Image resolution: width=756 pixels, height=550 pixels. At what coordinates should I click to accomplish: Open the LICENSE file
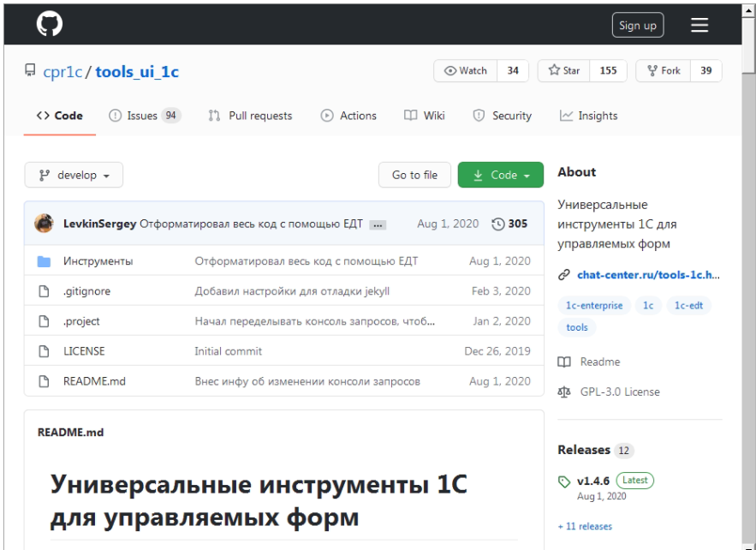(x=84, y=351)
